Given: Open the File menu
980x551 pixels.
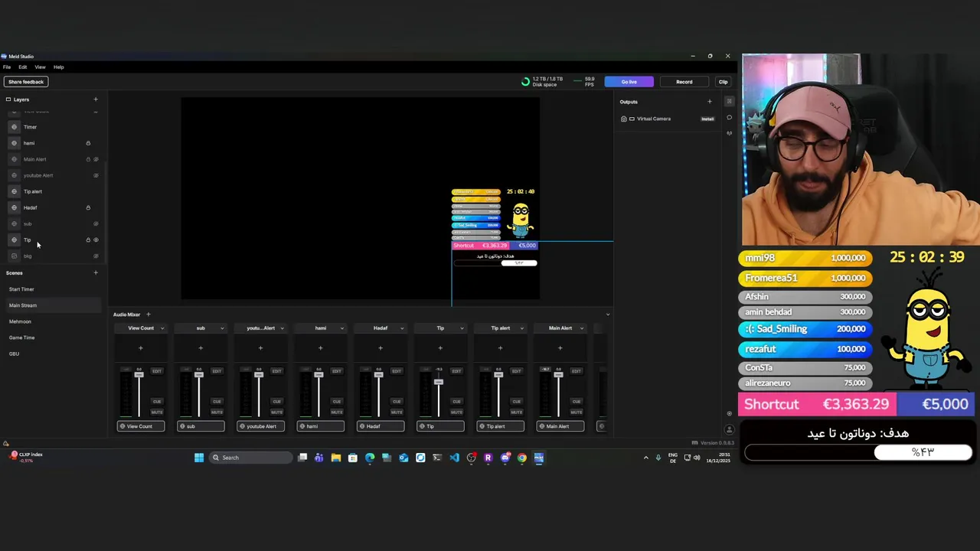Looking at the screenshot, I should (7, 67).
